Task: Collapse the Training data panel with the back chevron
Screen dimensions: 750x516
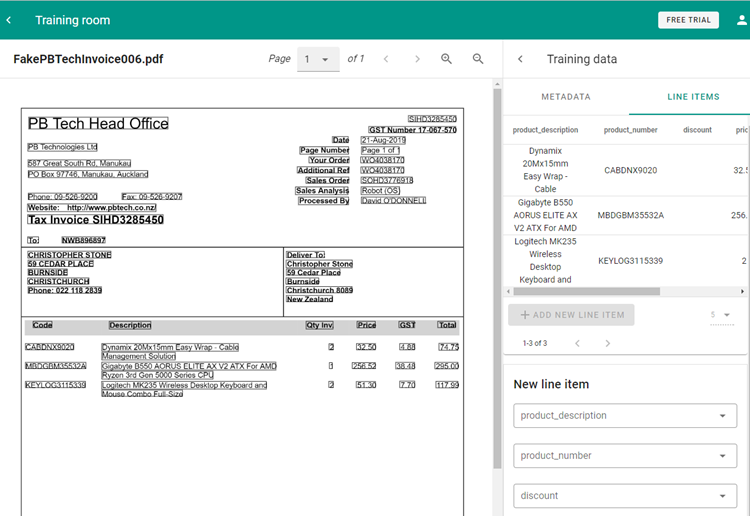Action: tap(520, 59)
